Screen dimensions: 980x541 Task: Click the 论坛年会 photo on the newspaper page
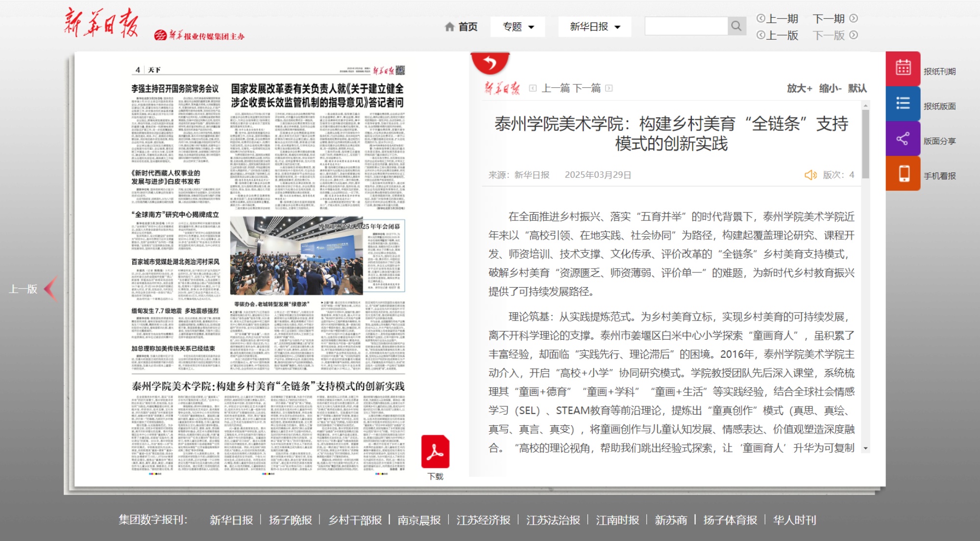pyautogui.click(x=296, y=256)
